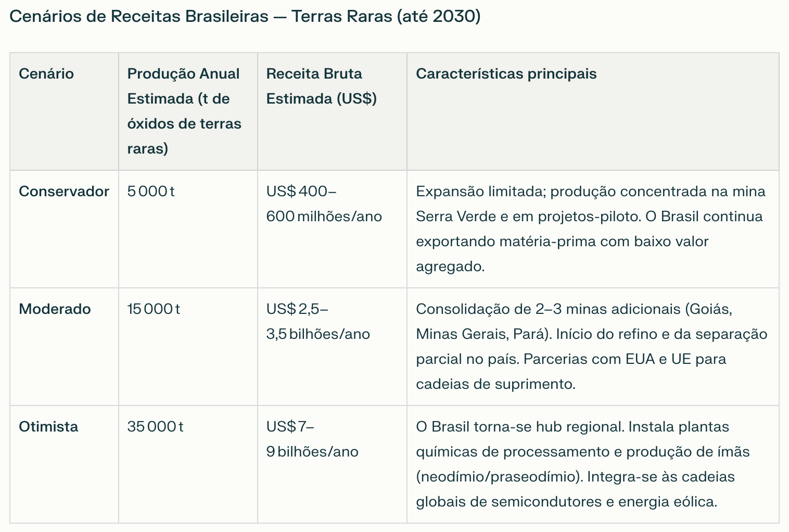Select the Conservador row label
Screen dimensions: 789x532
(x=64, y=192)
